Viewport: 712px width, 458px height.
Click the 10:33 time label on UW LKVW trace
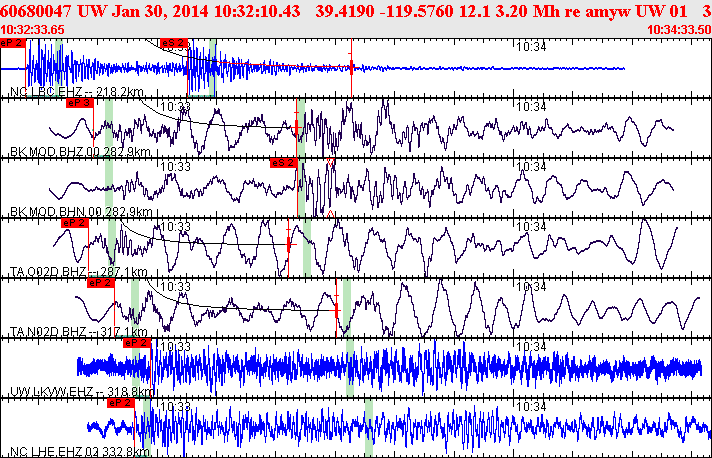pos(176,346)
